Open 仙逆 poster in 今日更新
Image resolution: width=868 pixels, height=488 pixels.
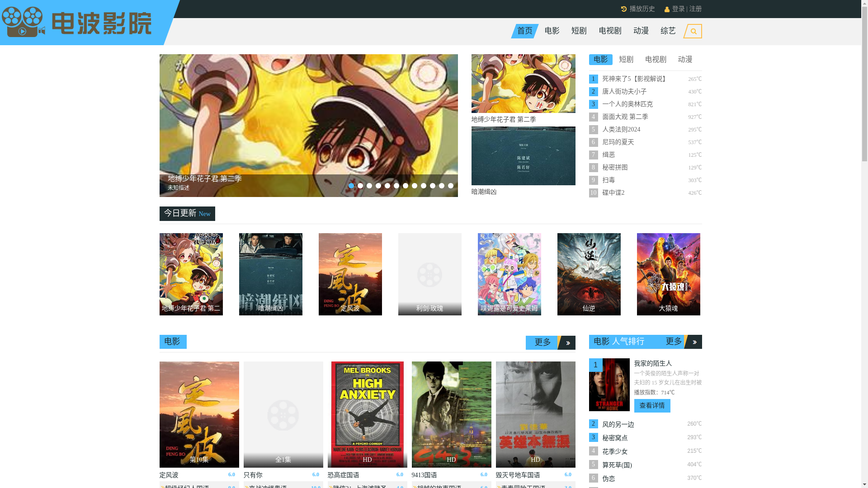[589, 274]
